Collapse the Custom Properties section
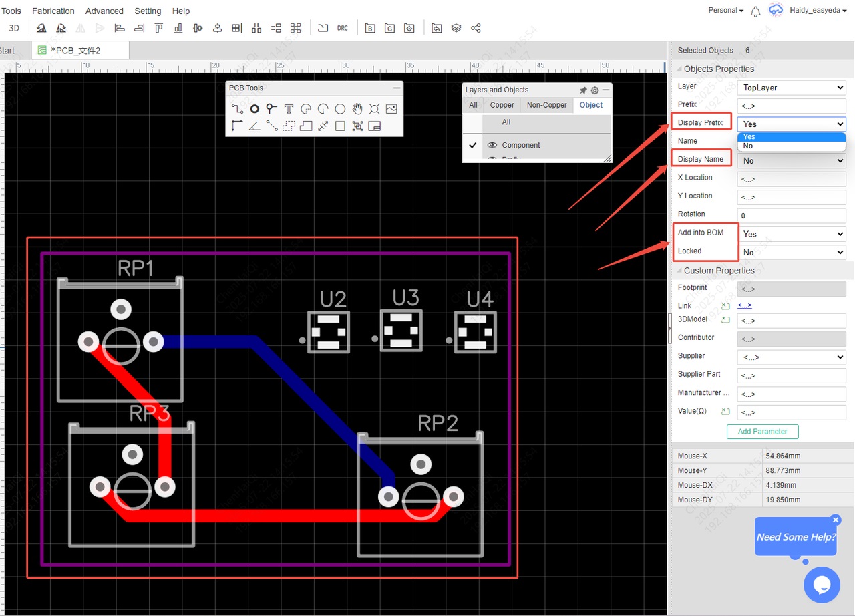 pyautogui.click(x=679, y=270)
